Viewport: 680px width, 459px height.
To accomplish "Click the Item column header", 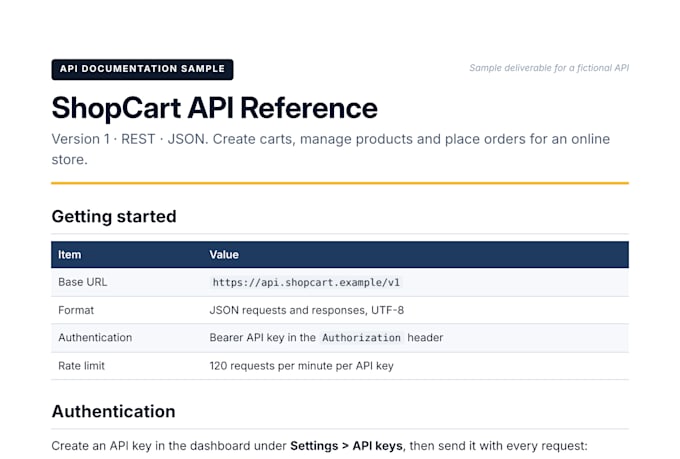I will click(x=69, y=255).
